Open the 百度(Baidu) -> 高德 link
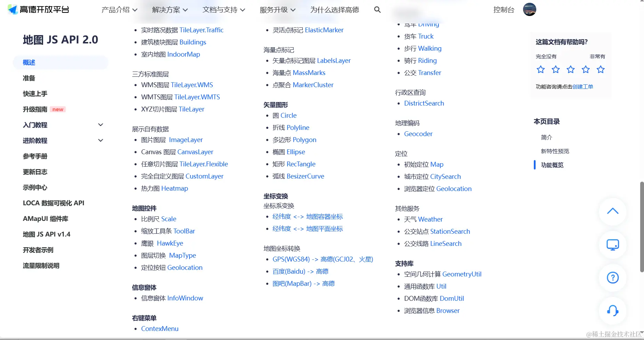This screenshot has width=644, height=340. point(300,271)
